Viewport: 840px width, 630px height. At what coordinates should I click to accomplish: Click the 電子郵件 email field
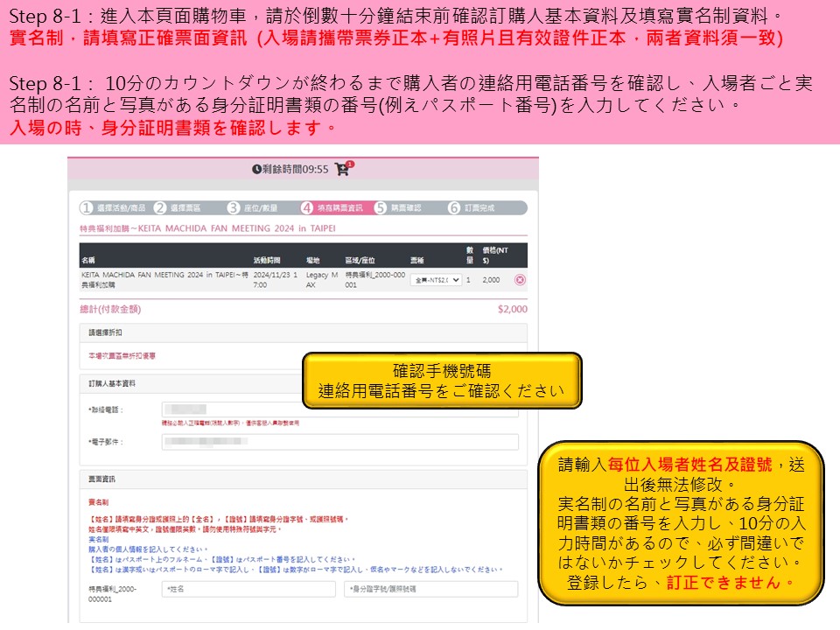[x=339, y=442]
